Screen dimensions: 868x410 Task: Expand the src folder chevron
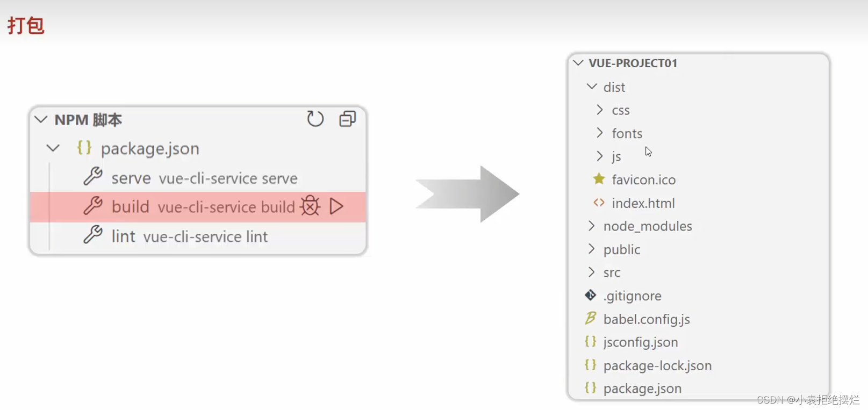pos(592,272)
